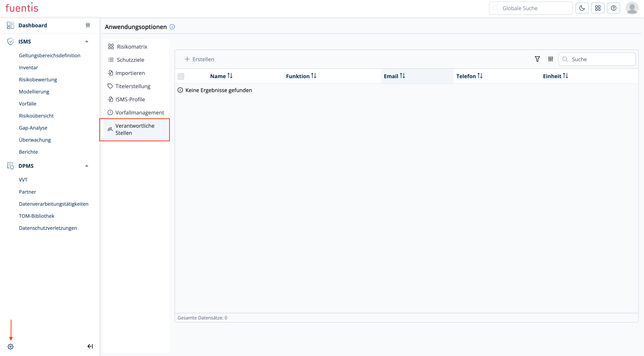Open table column settings sliders icon

pyautogui.click(x=550, y=59)
